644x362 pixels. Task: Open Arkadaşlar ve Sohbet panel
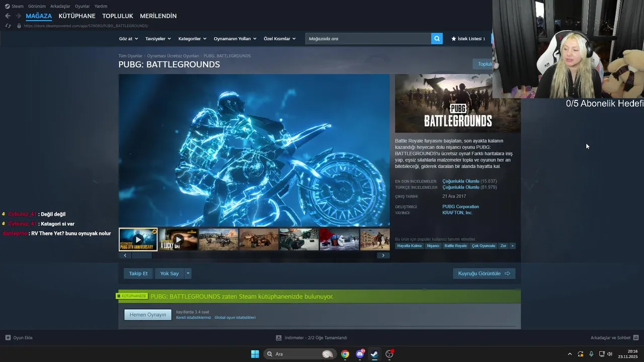614,338
